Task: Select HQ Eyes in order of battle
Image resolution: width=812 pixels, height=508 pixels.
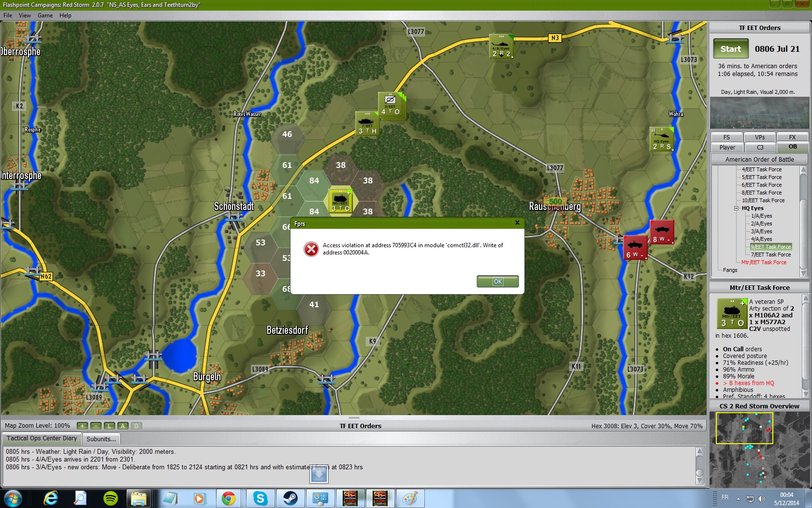Action: coord(753,208)
